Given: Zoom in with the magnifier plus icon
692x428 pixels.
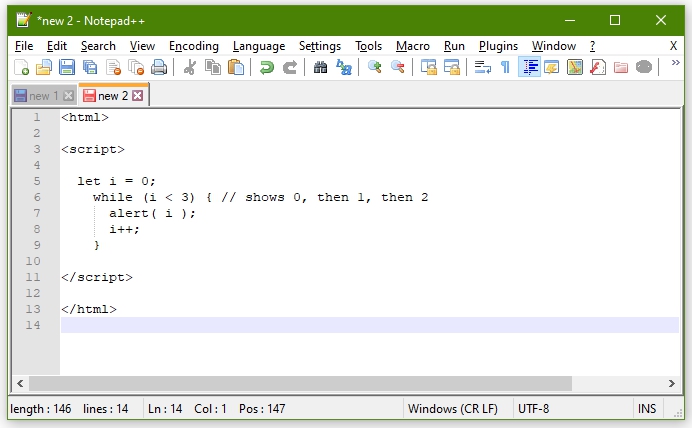Looking at the screenshot, I should pos(375,68).
